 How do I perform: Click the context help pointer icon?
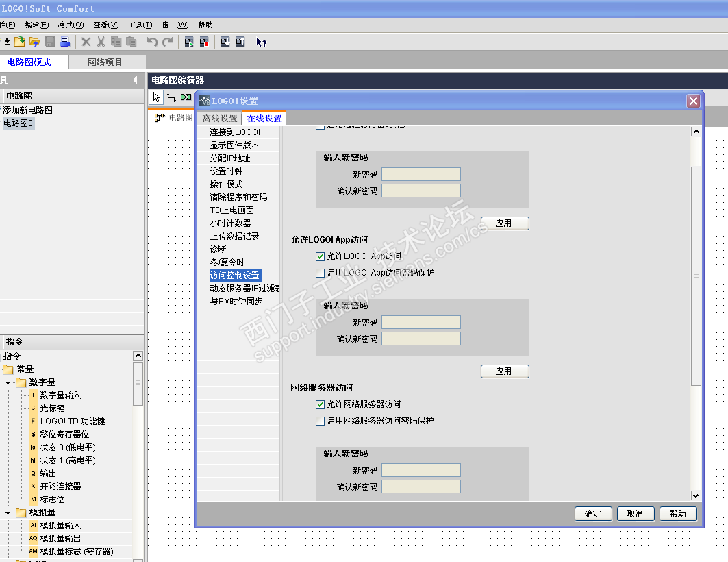(x=262, y=42)
